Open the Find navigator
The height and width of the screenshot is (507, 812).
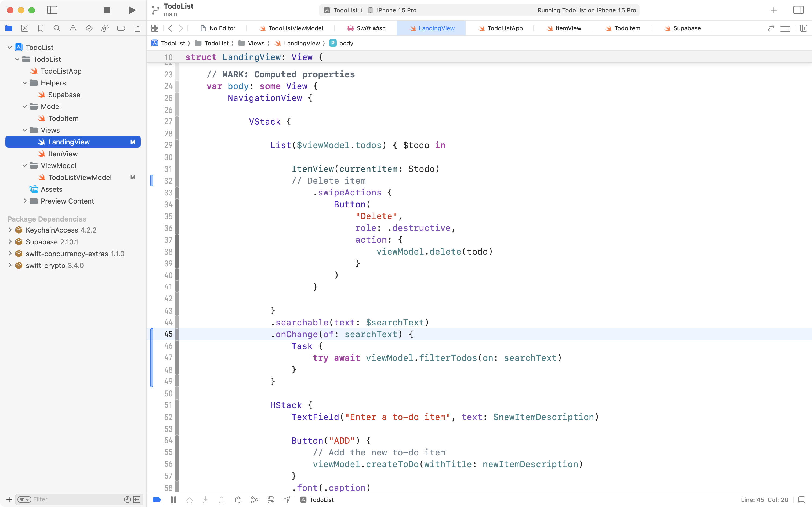(57, 28)
